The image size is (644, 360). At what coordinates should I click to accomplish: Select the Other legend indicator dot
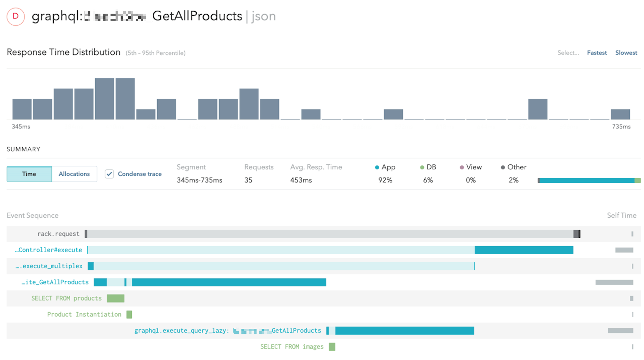[x=502, y=167]
